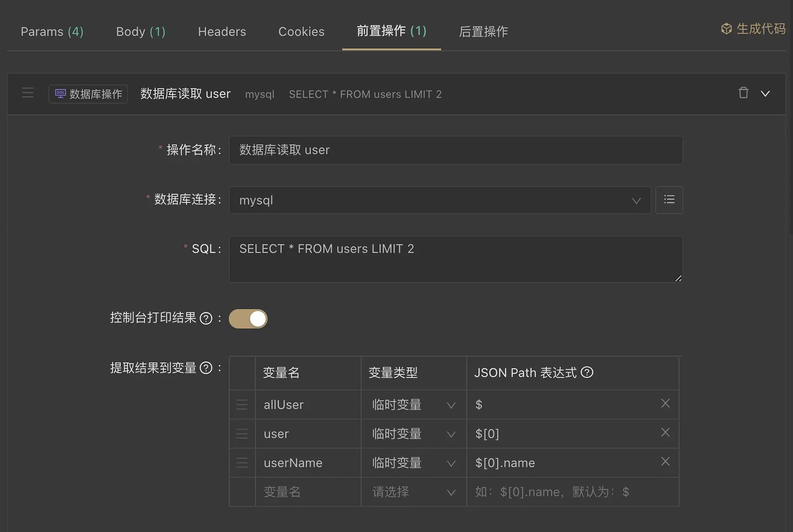The width and height of the screenshot is (793, 532).
Task: Click the drag handle beside 数据库操作
Action: pos(28,93)
